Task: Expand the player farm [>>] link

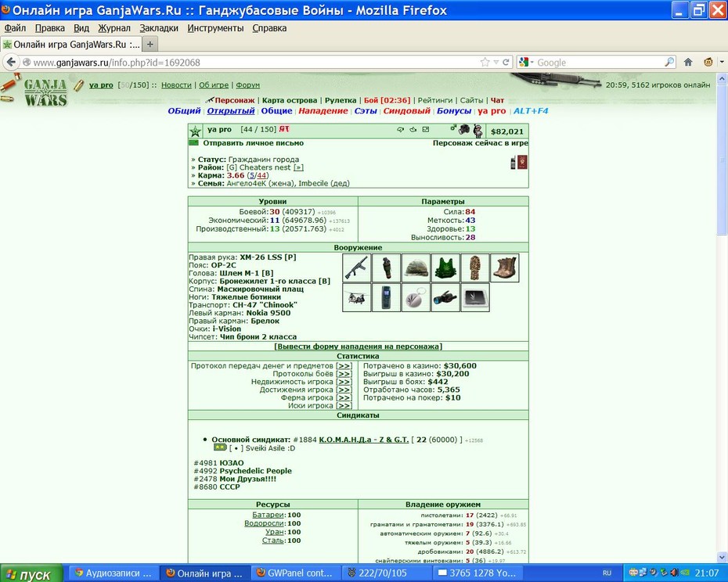Action: click(x=344, y=397)
